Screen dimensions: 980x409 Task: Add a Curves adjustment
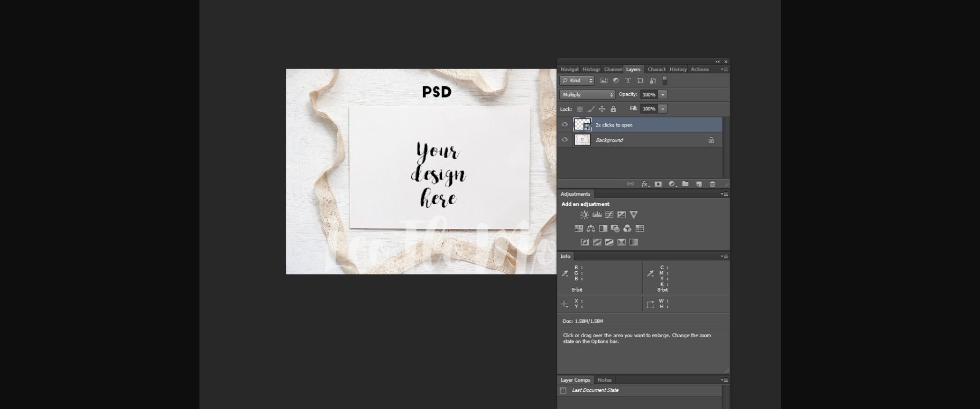[609, 214]
